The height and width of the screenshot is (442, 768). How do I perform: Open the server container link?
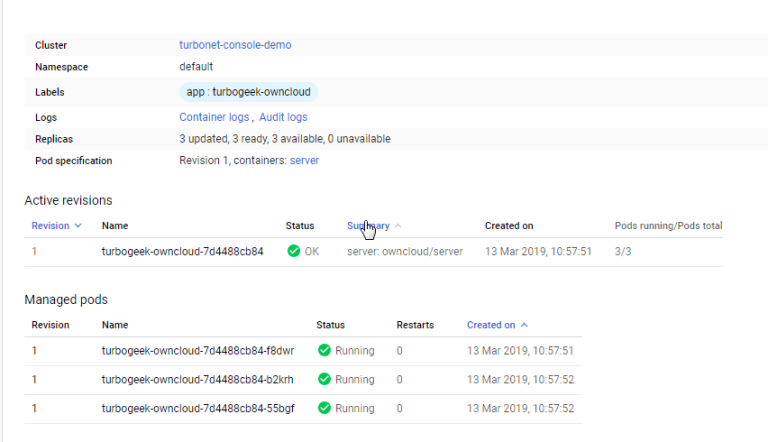(304, 160)
